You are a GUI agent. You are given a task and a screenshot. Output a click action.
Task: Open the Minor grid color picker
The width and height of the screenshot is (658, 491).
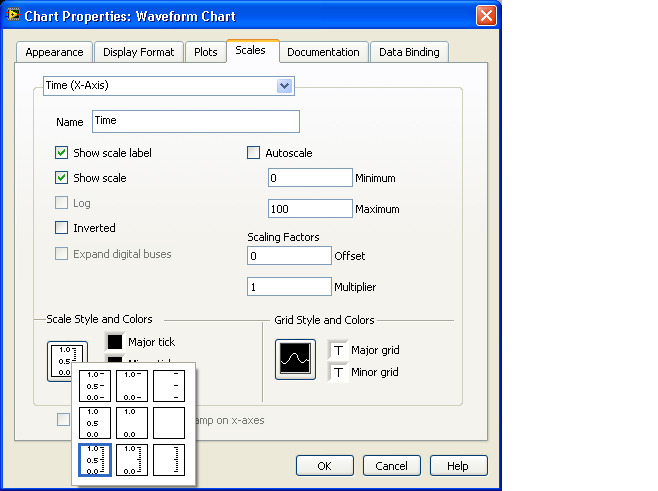coord(338,372)
